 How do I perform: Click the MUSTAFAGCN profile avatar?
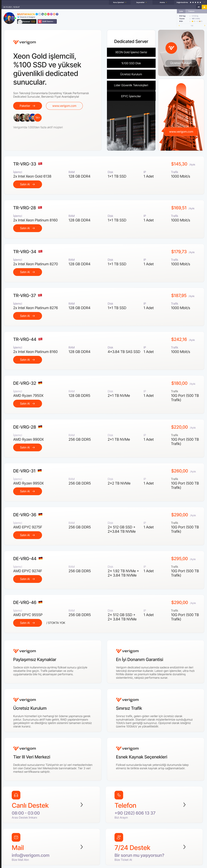pyautogui.click(x=9, y=18)
